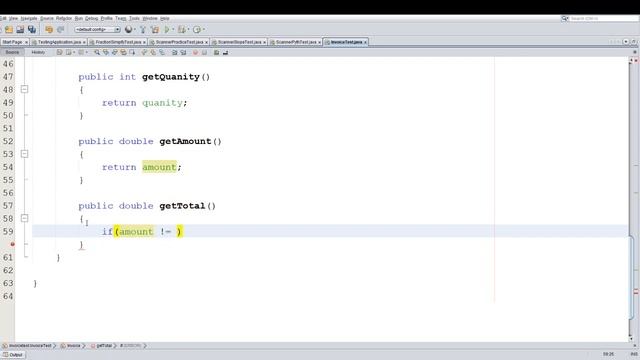Click the globe browser icon in toolbar
Screen dimensions: 640x360
click(x=129, y=29)
